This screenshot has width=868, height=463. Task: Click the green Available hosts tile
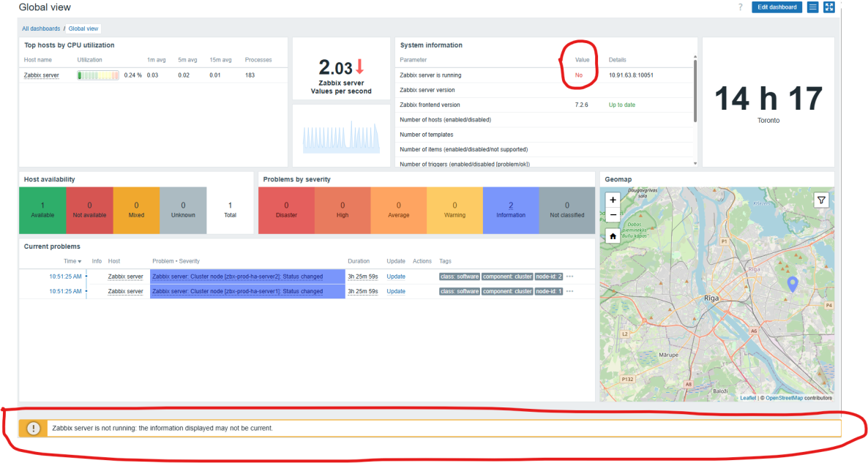pyautogui.click(x=42, y=210)
